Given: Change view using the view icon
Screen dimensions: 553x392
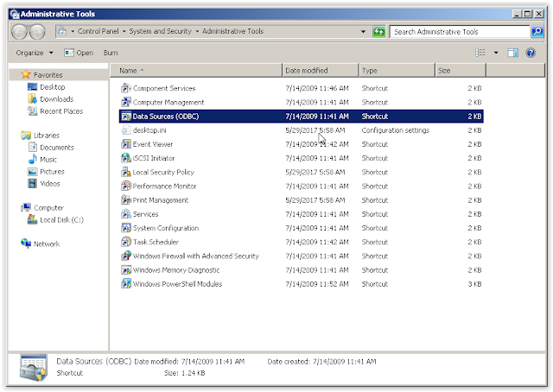Looking at the screenshot, I should click(480, 53).
